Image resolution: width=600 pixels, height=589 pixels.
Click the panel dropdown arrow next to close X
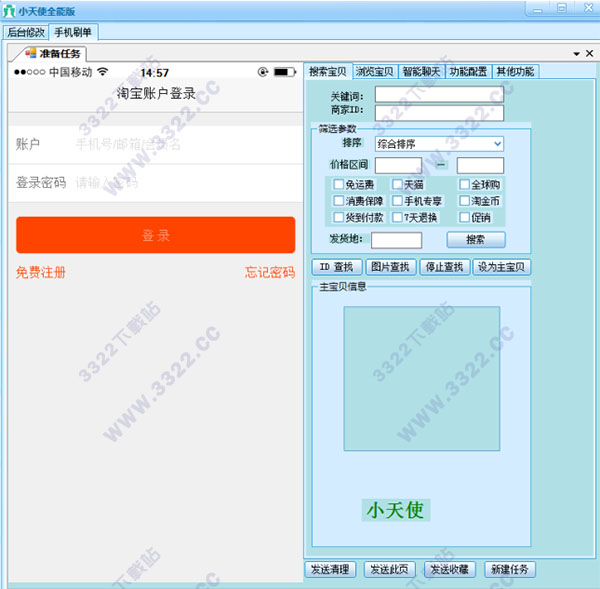pos(576,54)
